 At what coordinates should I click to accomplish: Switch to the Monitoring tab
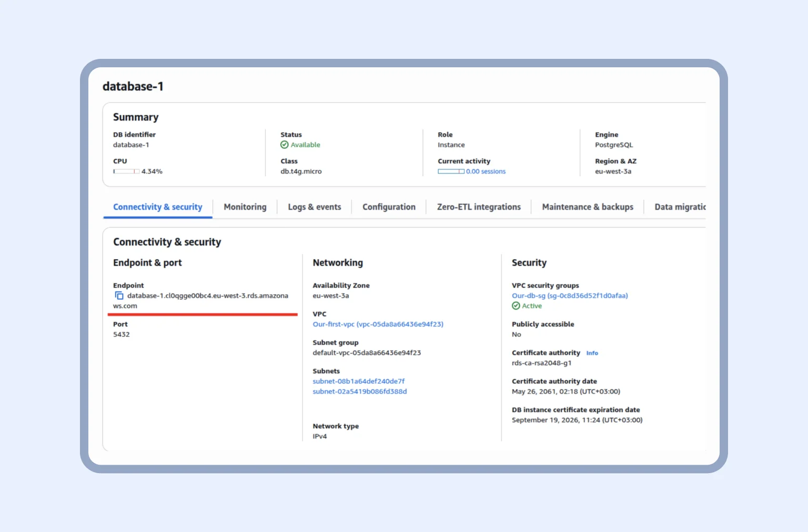pyautogui.click(x=245, y=207)
